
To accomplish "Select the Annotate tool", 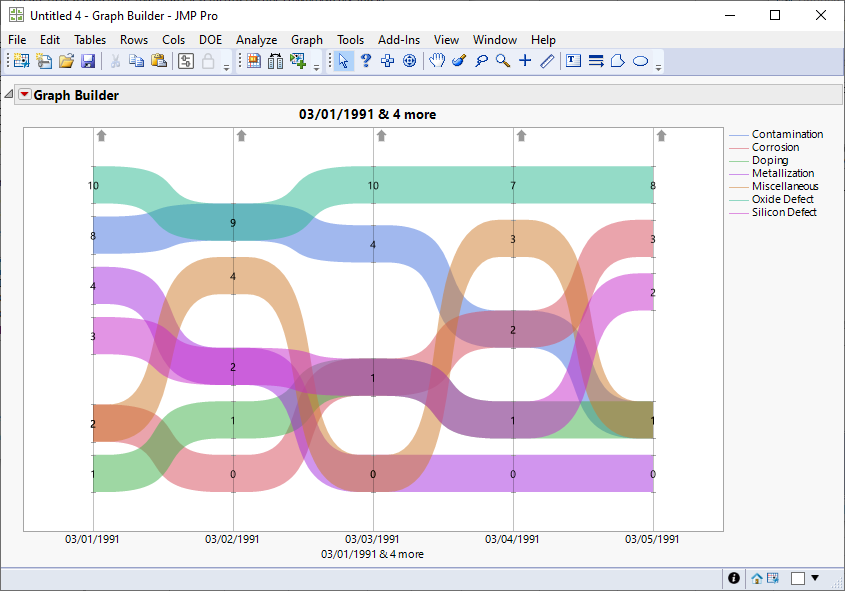I will [546, 61].
